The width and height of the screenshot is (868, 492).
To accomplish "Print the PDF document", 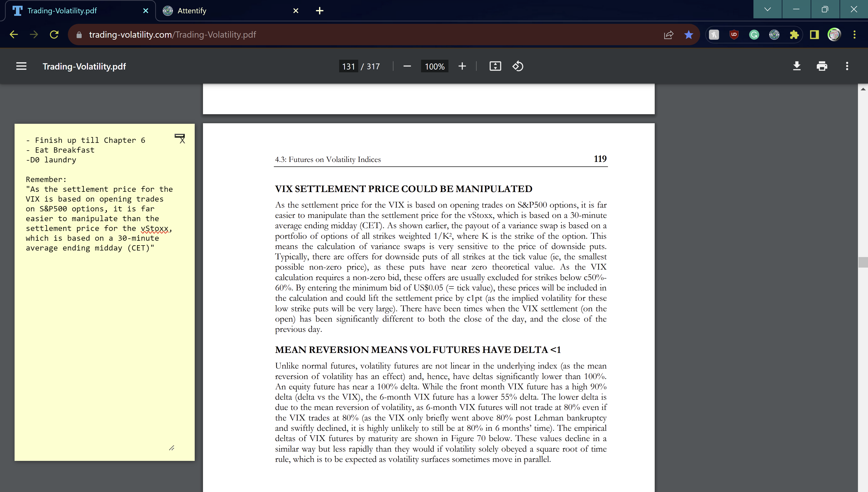I will 822,66.
